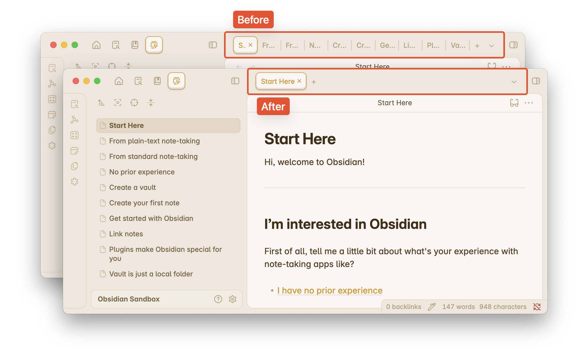Open the daily note calendar icon
This screenshot has height=364, width=588.
coord(75,151)
